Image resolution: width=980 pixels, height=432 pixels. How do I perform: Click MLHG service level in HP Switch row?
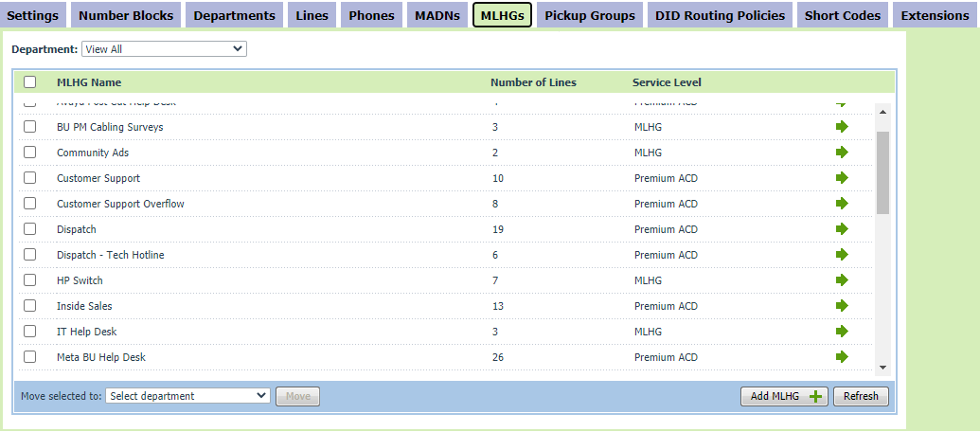tap(648, 280)
